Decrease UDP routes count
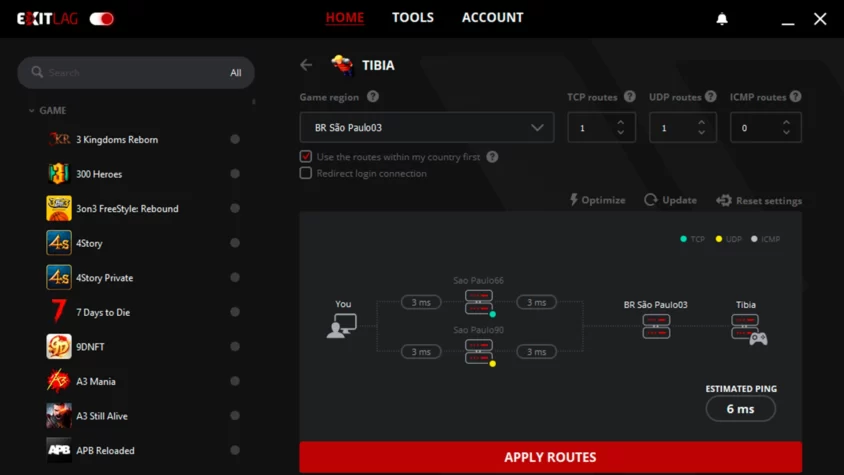Image resolution: width=844 pixels, height=475 pixels. 701,132
